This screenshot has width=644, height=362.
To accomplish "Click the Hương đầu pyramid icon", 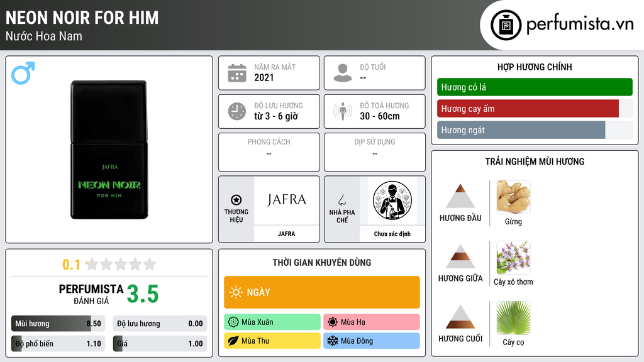I will coord(460,196).
